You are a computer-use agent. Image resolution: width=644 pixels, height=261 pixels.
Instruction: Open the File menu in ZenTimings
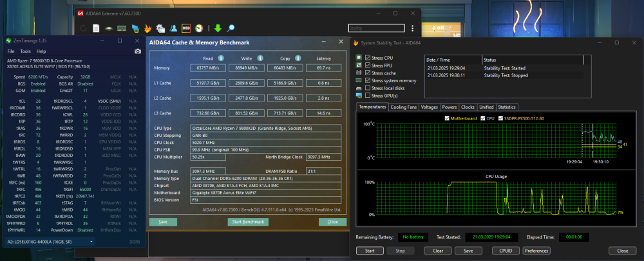coord(10,51)
